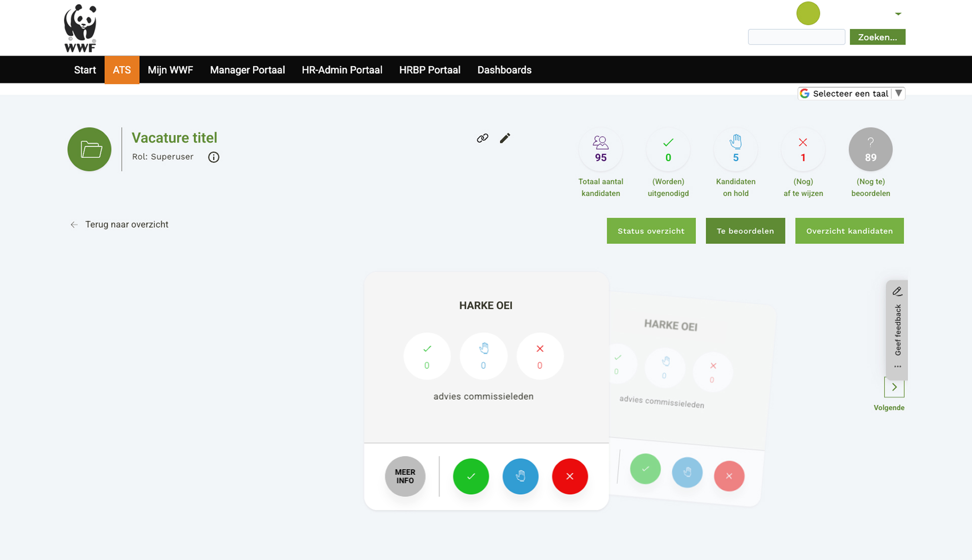The image size is (972, 560).
Task: Filter by 89 nog te beoordelen circle
Action: (870, 150)
